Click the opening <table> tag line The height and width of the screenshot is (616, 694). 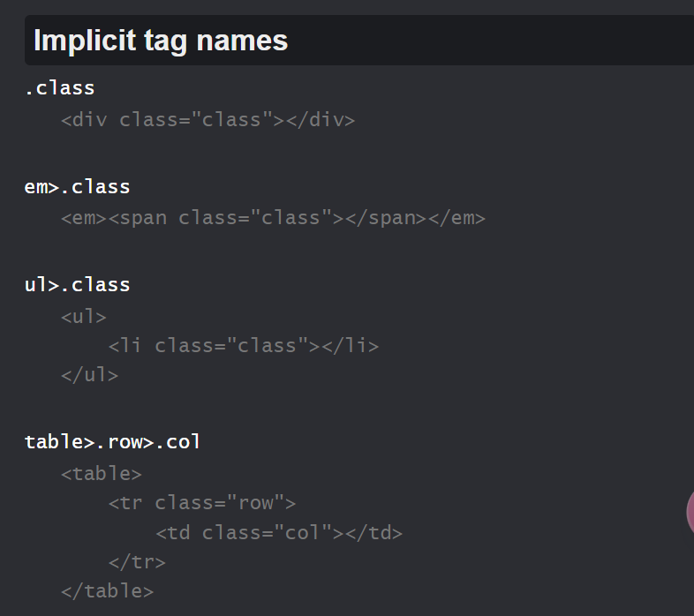point(102,474)
